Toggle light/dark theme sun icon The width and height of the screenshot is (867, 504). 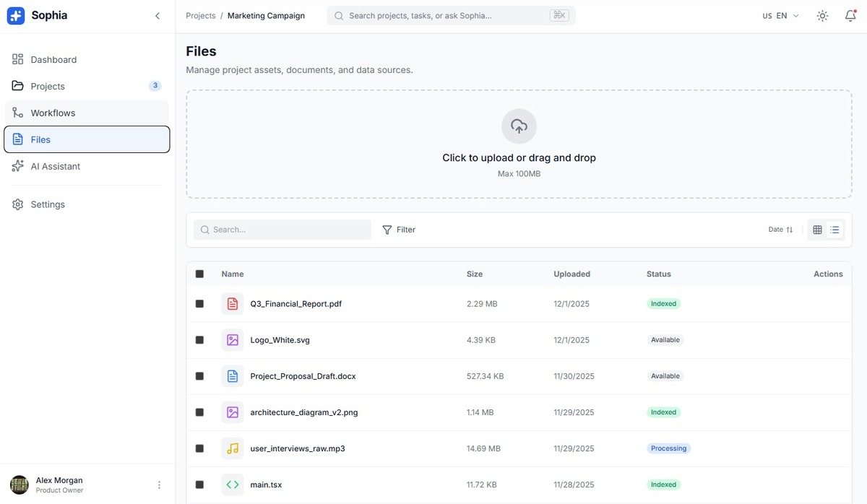click(x=822, y=16)
